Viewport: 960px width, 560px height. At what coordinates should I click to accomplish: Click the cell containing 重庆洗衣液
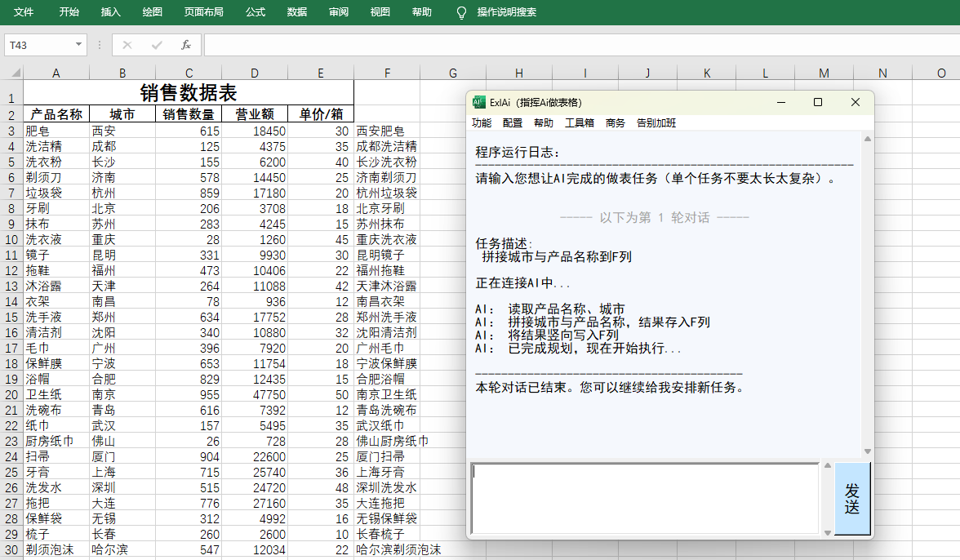[x=387, y=239]
